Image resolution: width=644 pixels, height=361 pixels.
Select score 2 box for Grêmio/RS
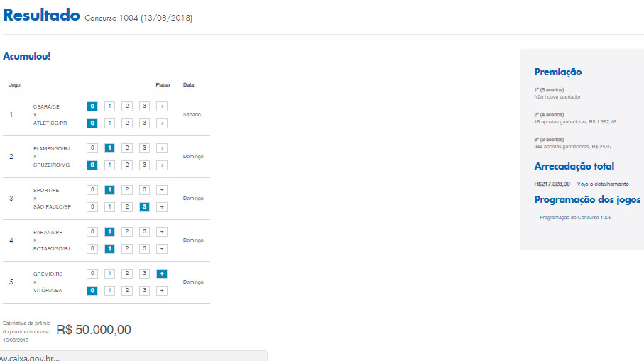click(x=127, y=274)
